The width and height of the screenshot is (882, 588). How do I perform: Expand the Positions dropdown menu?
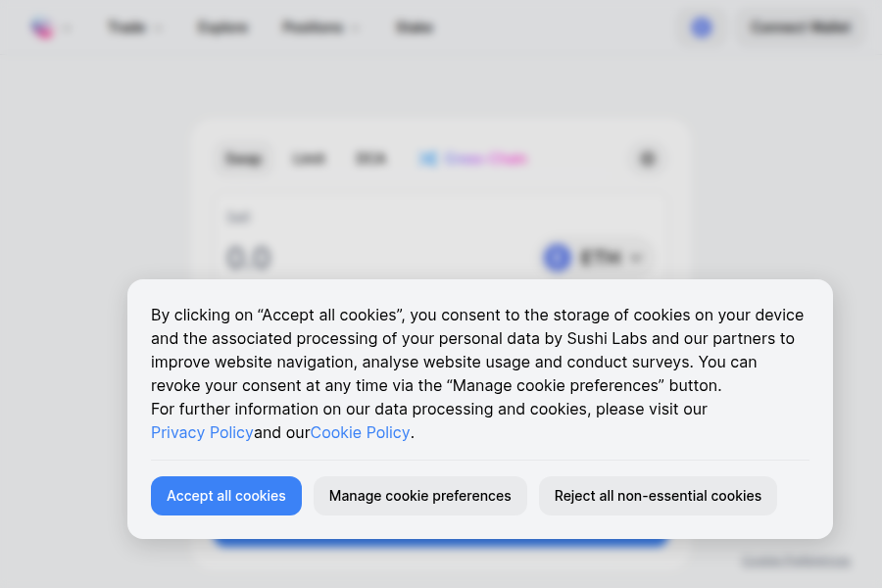click(320, 27)
